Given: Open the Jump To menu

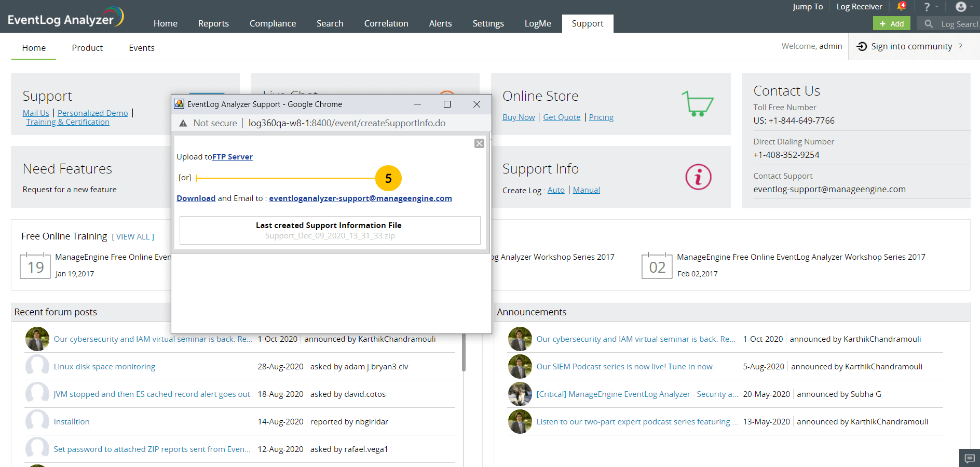Looking at the screenshot, I should point(807,7).
